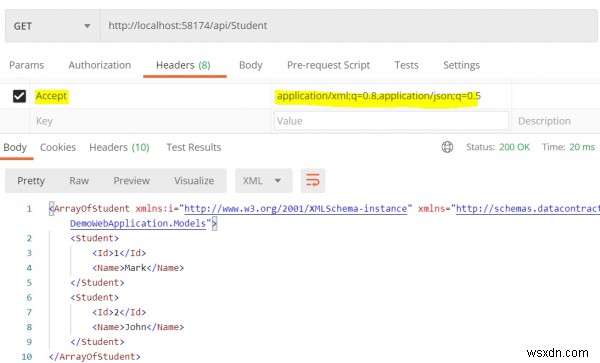Click the <Name>John</Name> line

(138, 327)
